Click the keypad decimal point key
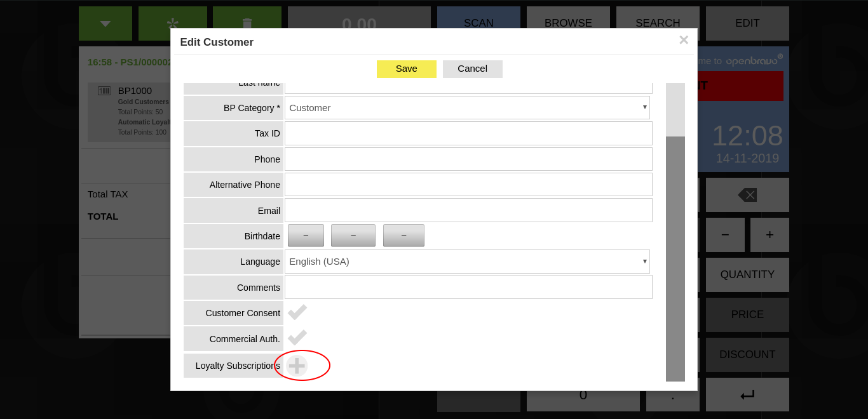868x419 pixels. pyautogui.click(x=673, y=395)
